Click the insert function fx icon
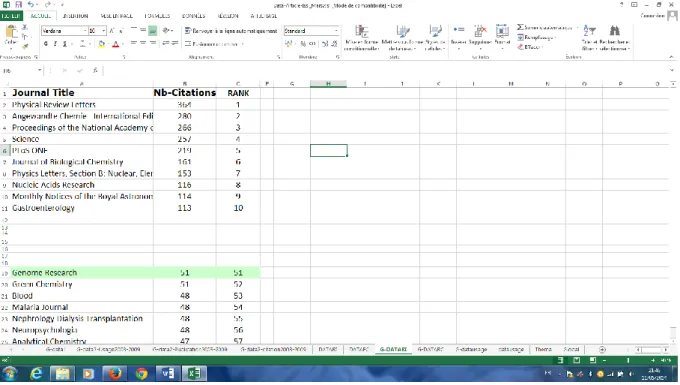 (x=95, y=70)
